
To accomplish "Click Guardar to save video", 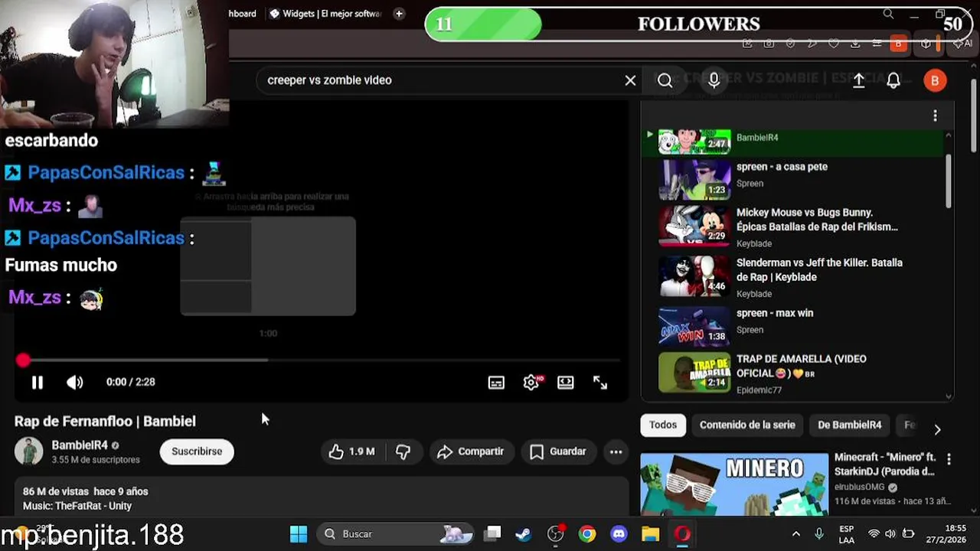I will [x=559, y=452].
